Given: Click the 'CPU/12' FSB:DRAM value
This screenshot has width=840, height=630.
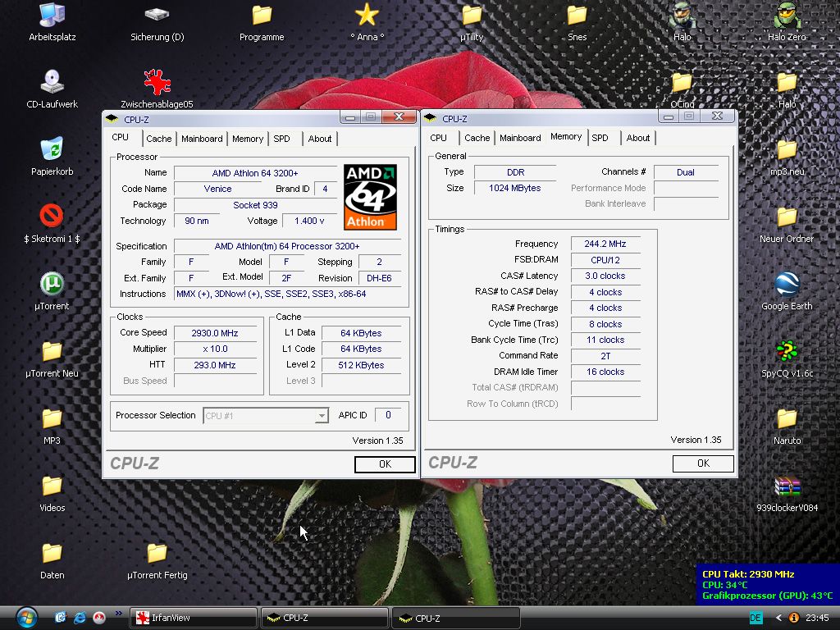Looking at the screenshot, I should (x=605, y=260).
